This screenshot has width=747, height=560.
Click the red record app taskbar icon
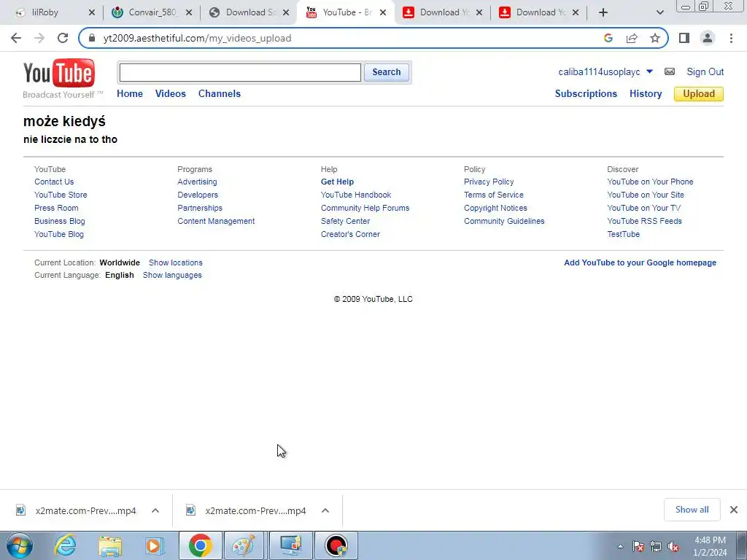click(336, 545)
